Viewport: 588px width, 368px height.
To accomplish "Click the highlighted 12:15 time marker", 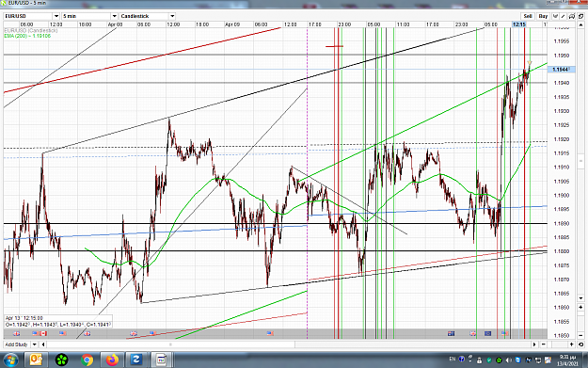I will click(x=519, y=24).
